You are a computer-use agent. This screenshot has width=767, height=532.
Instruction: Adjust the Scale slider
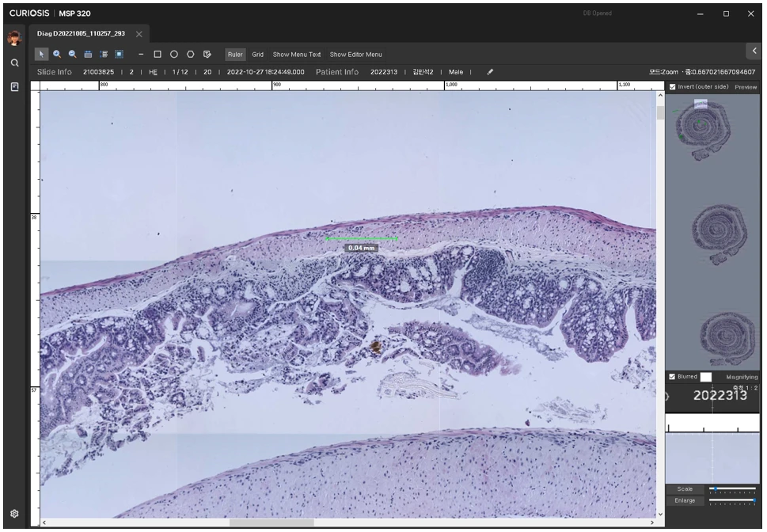(x=732, y=489)
